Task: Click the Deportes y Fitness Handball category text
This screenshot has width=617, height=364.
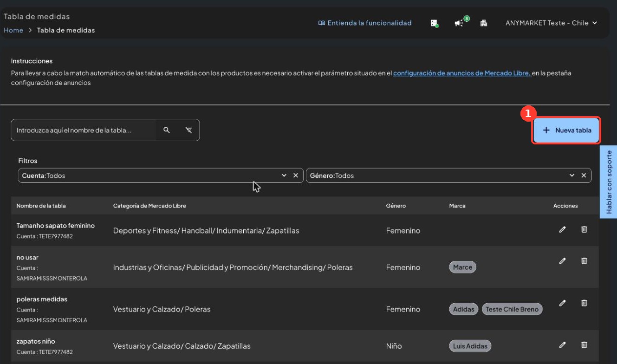Action: click(206, 231)
